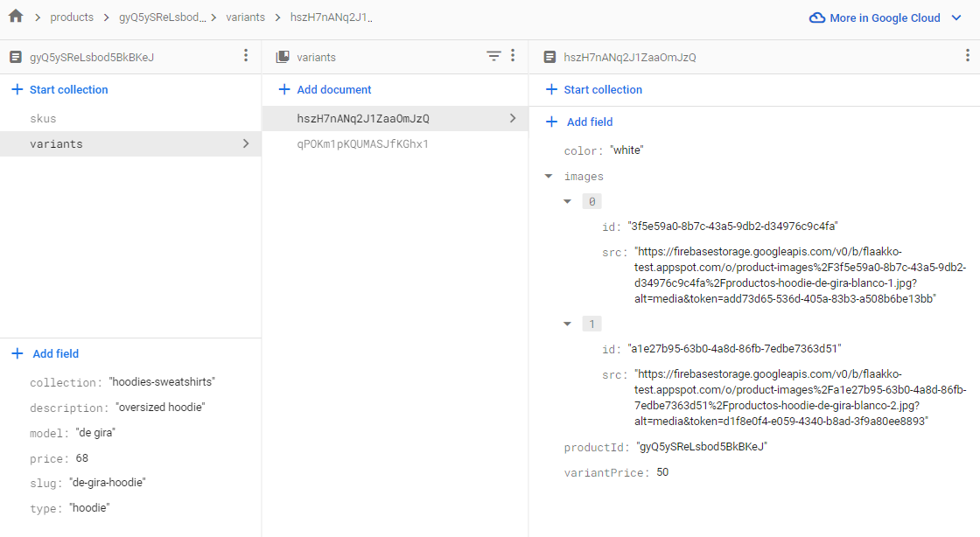Collapse array item 1 under images
This screenshot has width=980, height=537.
click(567, 323)
